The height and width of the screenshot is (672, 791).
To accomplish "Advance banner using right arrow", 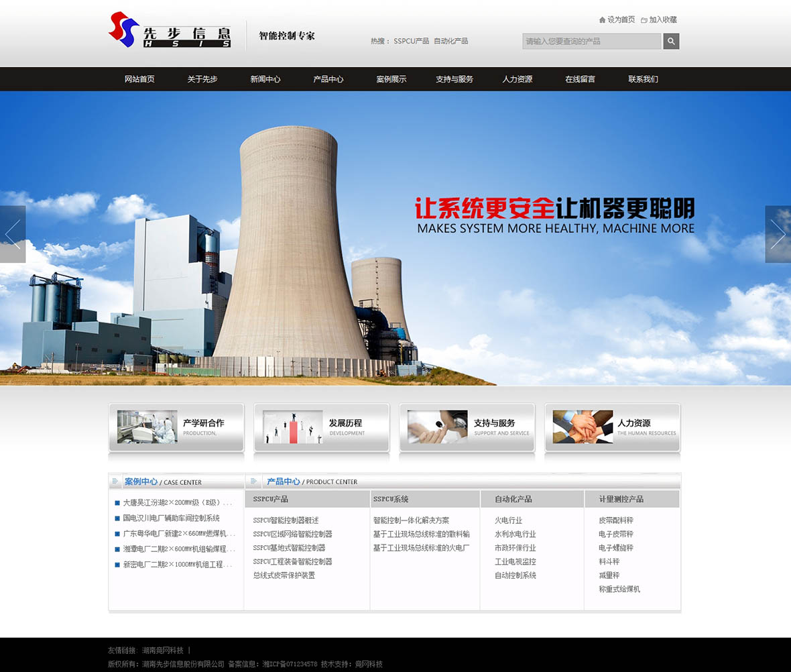I will 778,234.
